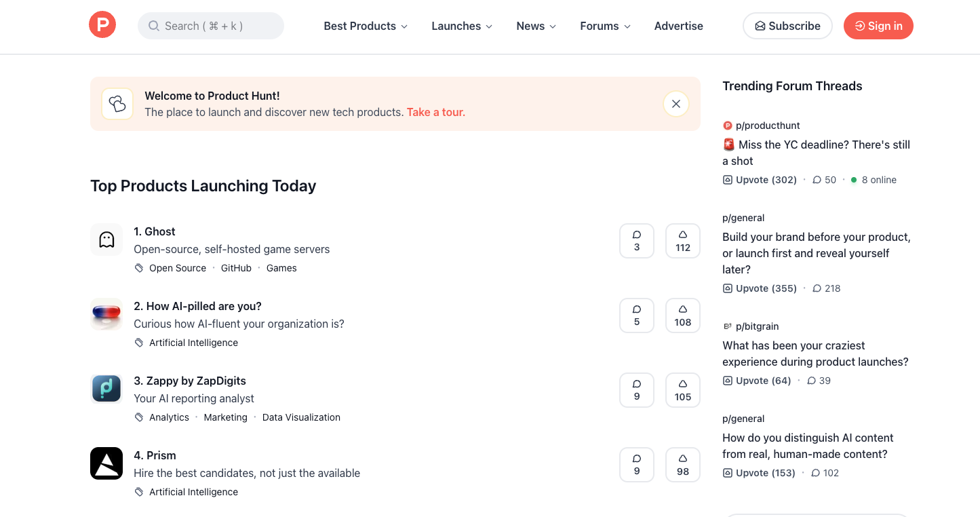Dismiss the Welcome to Product Hunt banner
This screenshot has height=517, width=980.
tap(676, 104)
